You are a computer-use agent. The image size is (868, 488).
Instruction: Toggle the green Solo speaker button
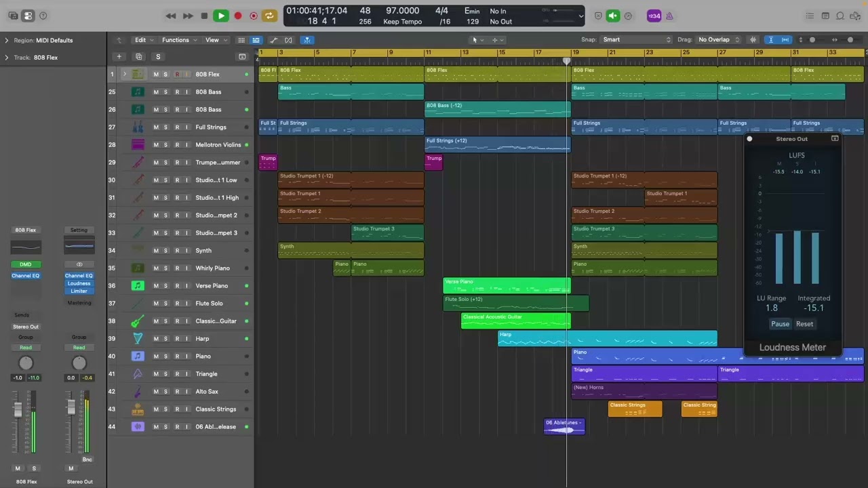[613, 16]
